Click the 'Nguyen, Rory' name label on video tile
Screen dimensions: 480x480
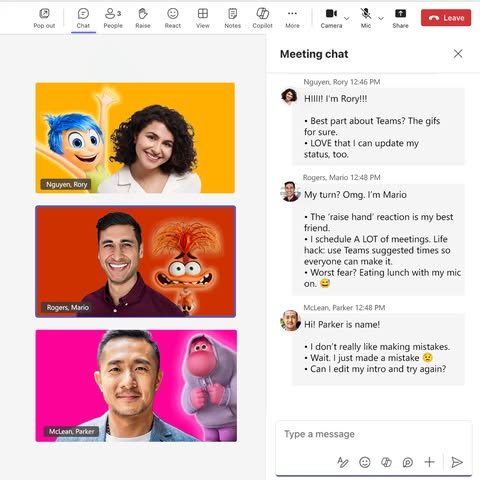tap(66, 184)
